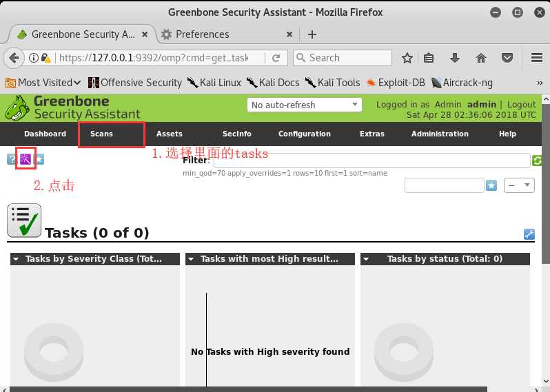The height and width of the screenshot is (392, 550).
Task: Open the Offensive Security bookmark
Action: tap(135, 83)
